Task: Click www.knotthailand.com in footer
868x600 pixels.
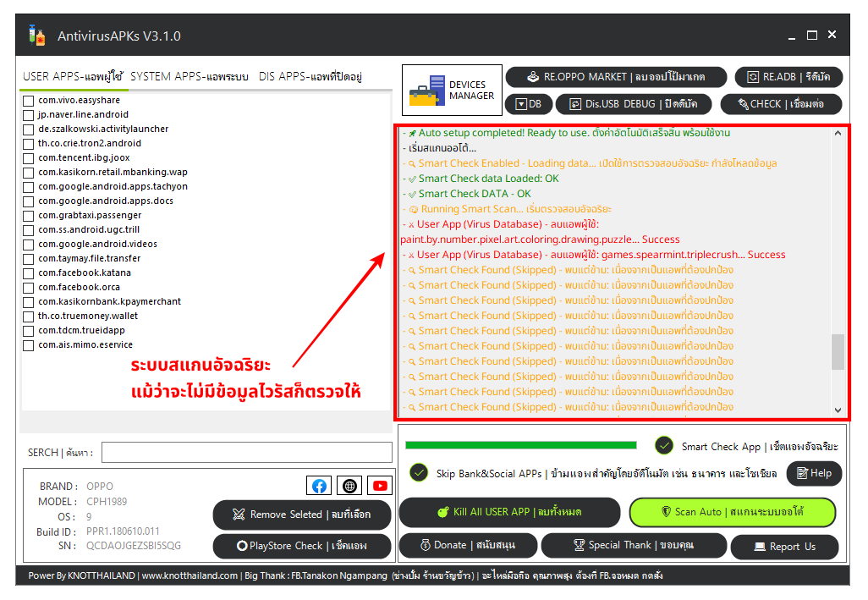Action: [190, 575]
